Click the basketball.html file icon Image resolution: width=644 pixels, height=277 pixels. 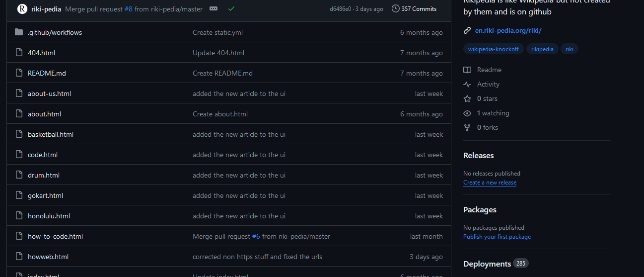19,134
